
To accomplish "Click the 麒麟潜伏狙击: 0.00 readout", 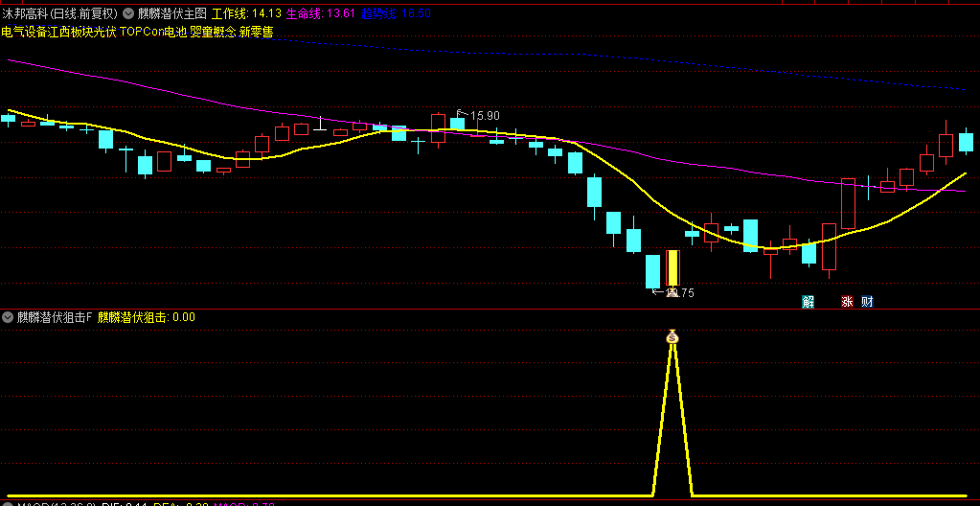I will tap(147, 317).
